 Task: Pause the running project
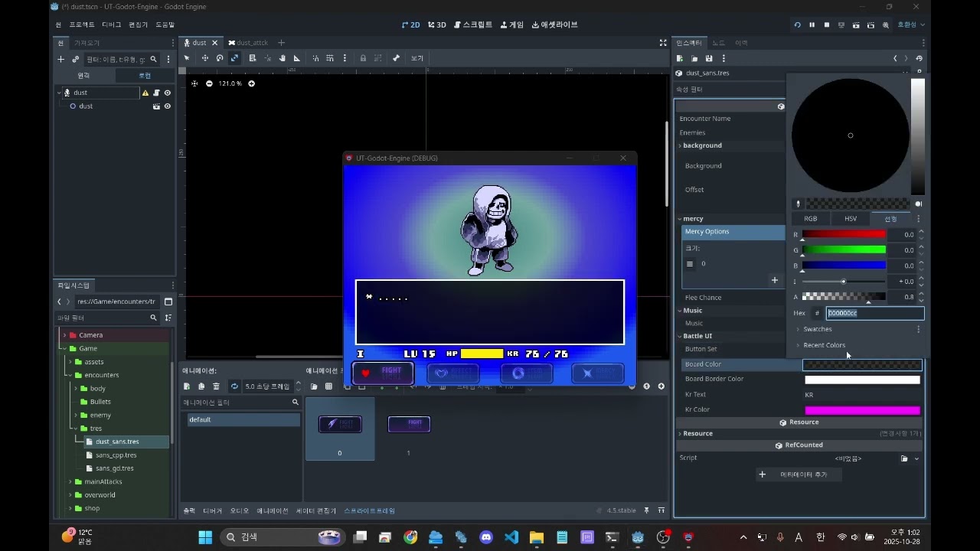point(812,25)
